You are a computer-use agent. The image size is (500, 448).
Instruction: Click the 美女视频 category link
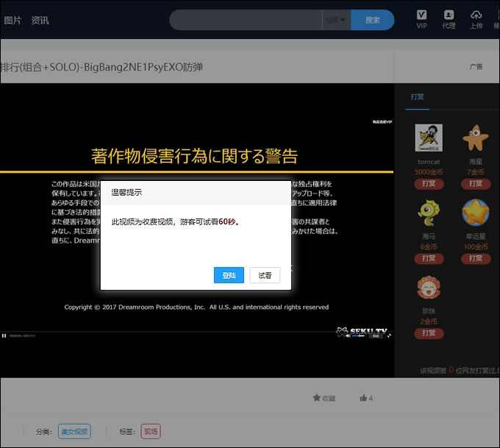74,431
